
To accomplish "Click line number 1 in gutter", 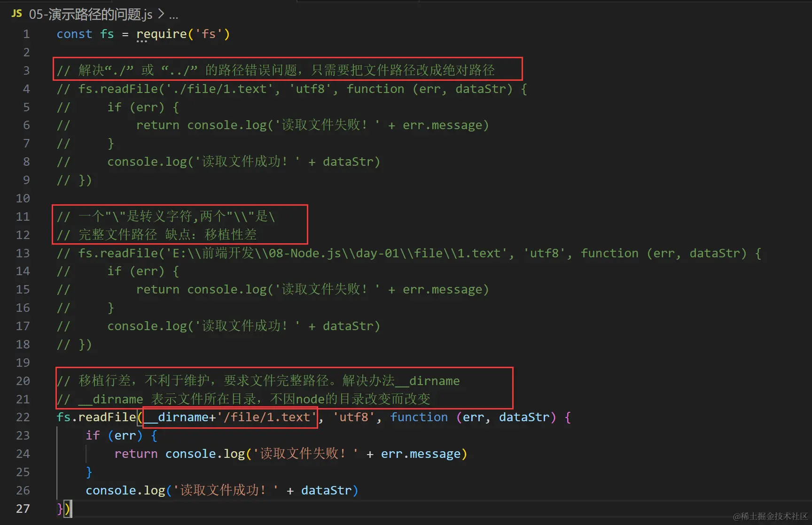I will click(x=26, y=34).
